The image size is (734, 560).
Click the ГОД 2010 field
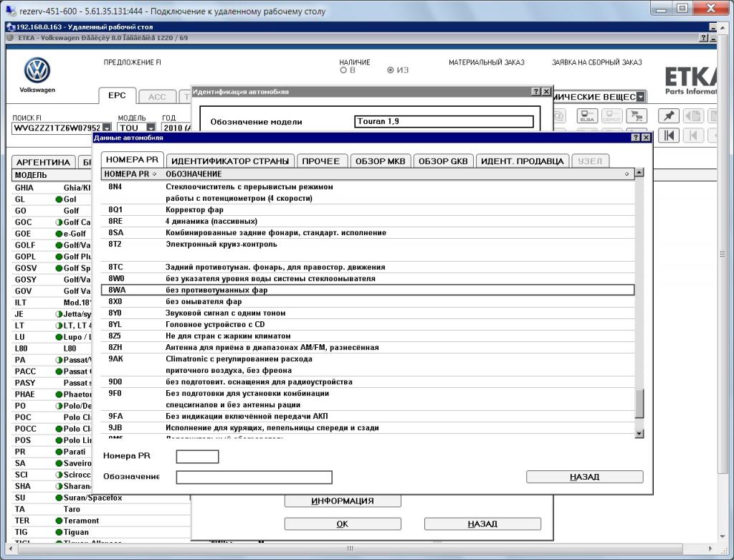pos(176,128)
